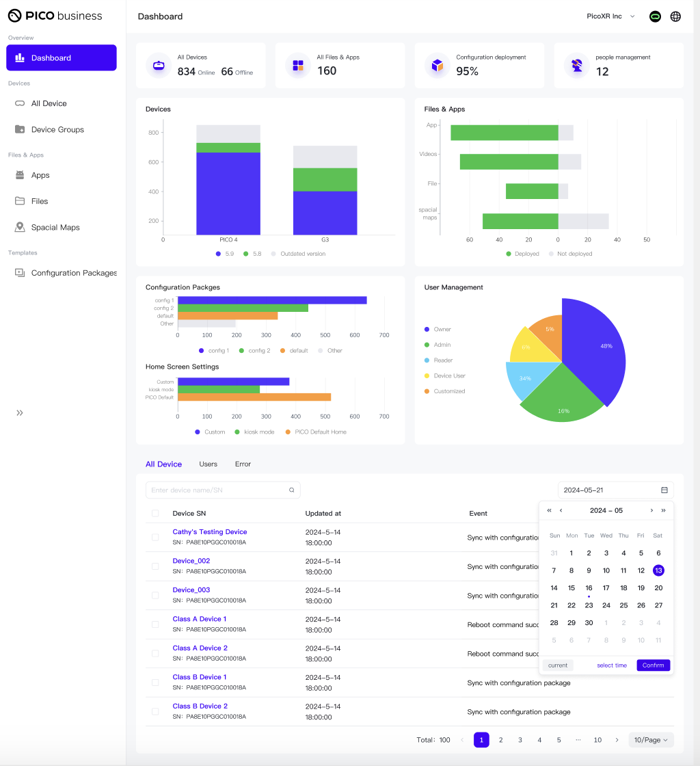
Task: Open the globe language icon
Action: coord(675,16)
